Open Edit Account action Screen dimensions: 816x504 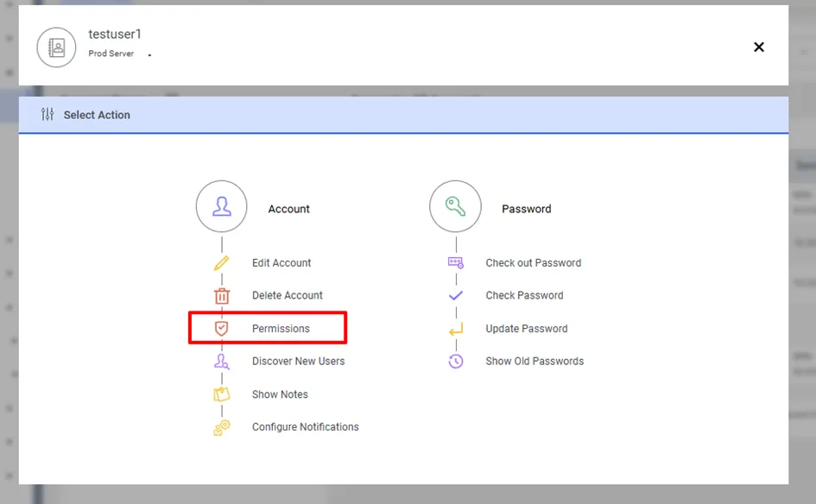pos(281,263)
